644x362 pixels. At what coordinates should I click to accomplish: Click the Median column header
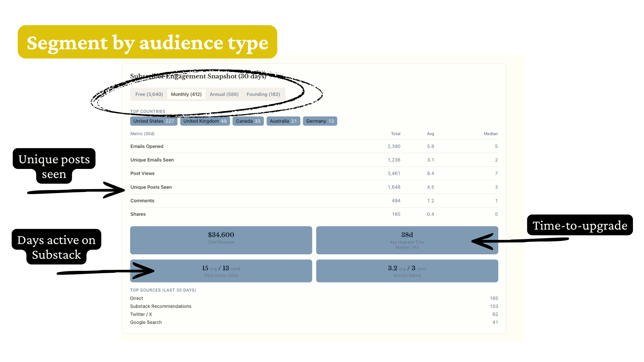(x=490, y=134)
